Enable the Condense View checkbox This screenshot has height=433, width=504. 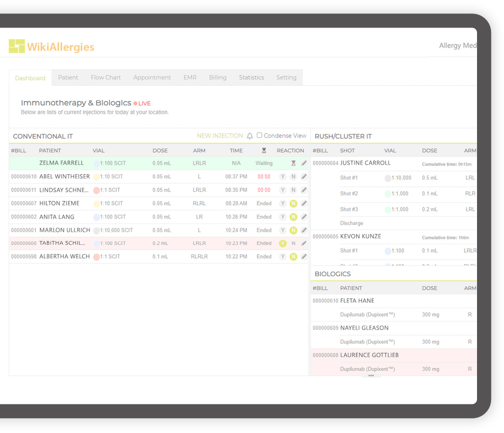pos(260,136)
